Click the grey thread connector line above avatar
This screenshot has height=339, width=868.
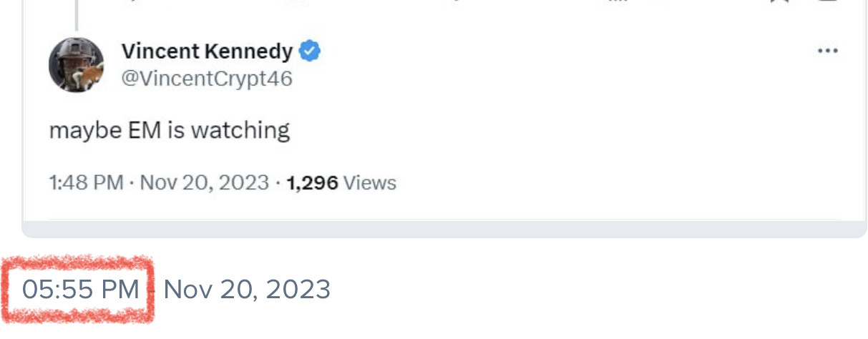pos(76,14)
